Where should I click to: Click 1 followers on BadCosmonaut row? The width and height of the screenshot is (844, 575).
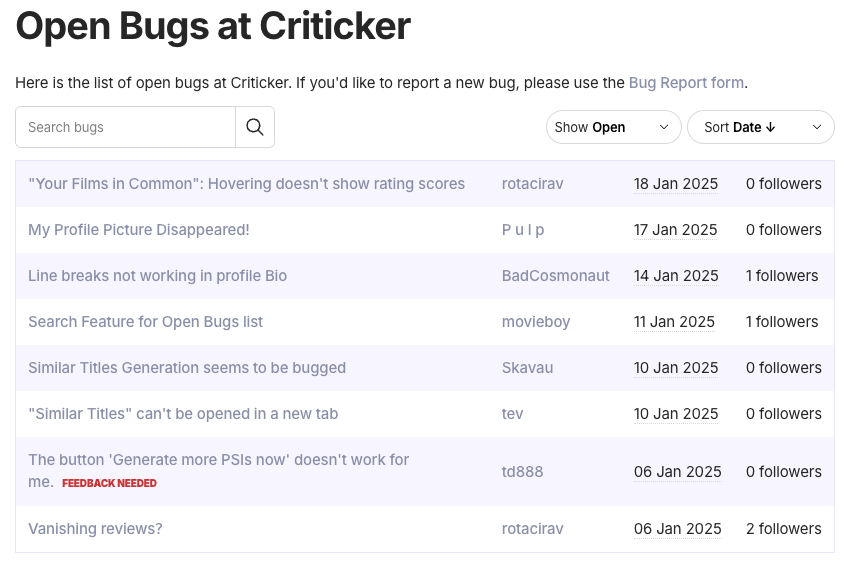[782, 276]
